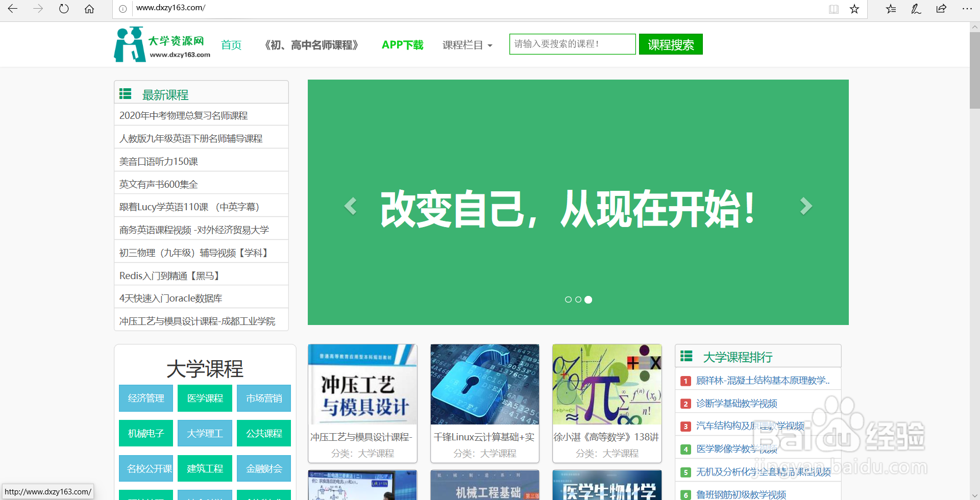Open 冲压工艺与模具设计课程-成都工业学院 list link
980x500 pixels.
pyautogui.click(x=198, y=321)
